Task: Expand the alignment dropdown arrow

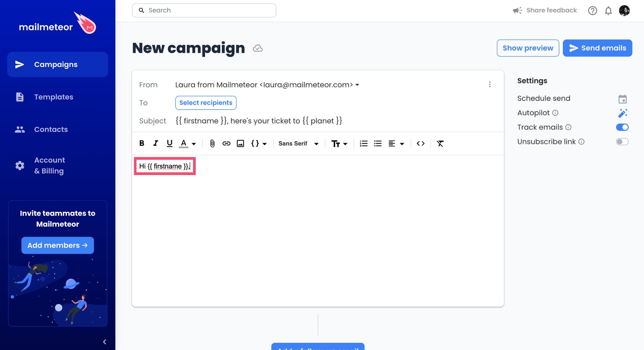Action: [402, 144]
